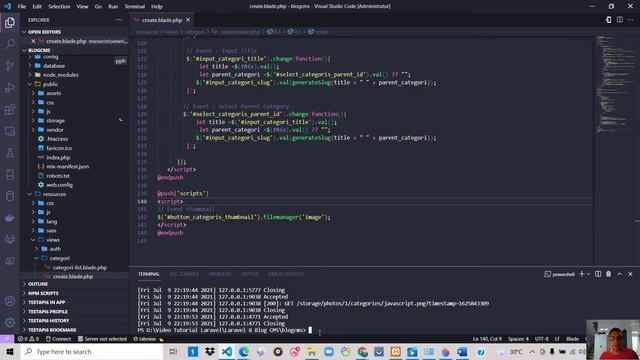This screenshot has height=360, width=640.
Task: Open the Run and Debug view
Action: 10,88
